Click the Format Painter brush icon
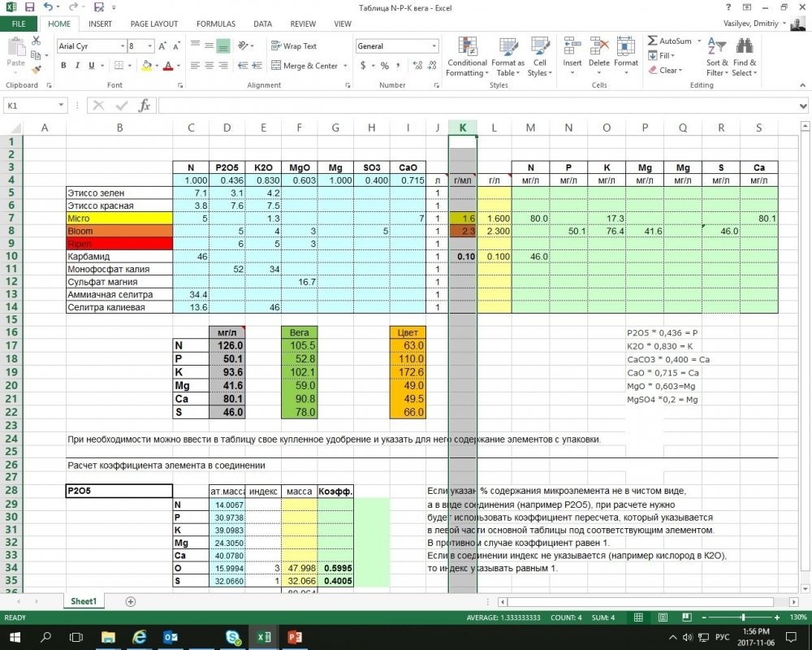The width and height of the screenshot is (812, 650). [x=36, y=69]
